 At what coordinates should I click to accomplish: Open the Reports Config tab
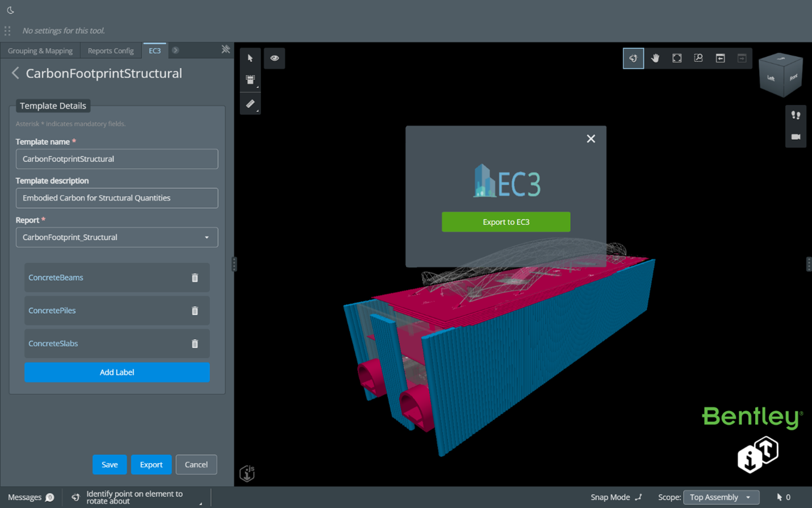(x=110, y=50)
